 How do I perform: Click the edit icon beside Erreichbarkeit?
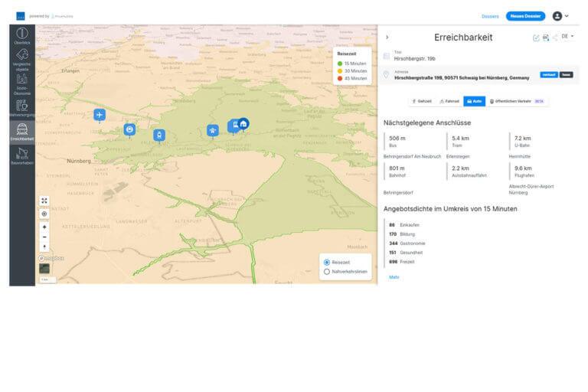click(536, 38)
